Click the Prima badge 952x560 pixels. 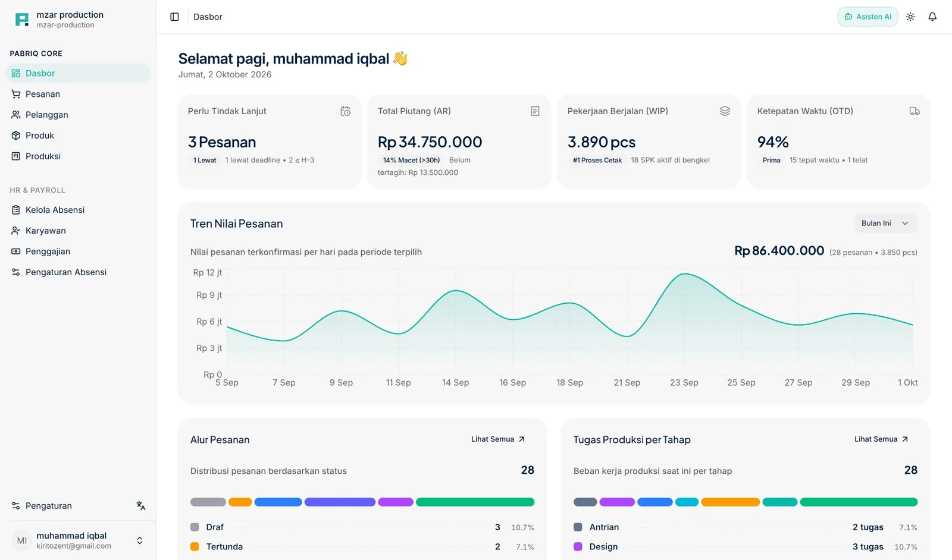771,160
